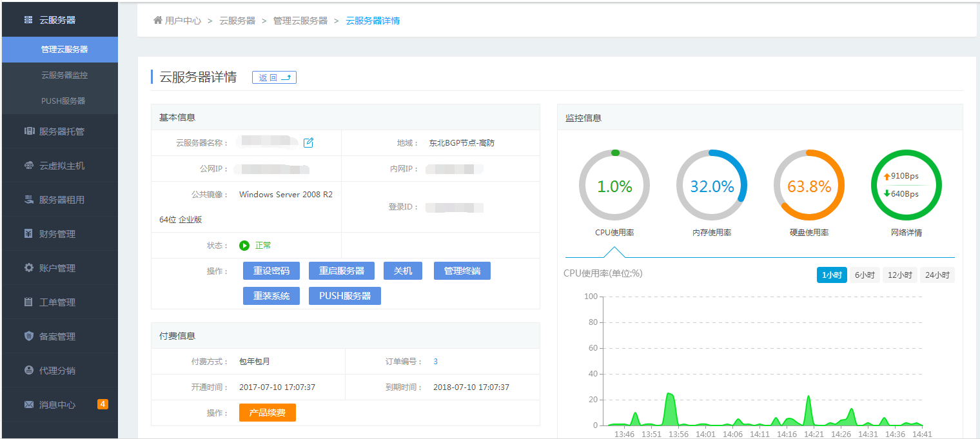Viewport: 980px width, 439px height.
Task: Click the 云服务器详情 breadcrumb text
Action: point(373,21)
